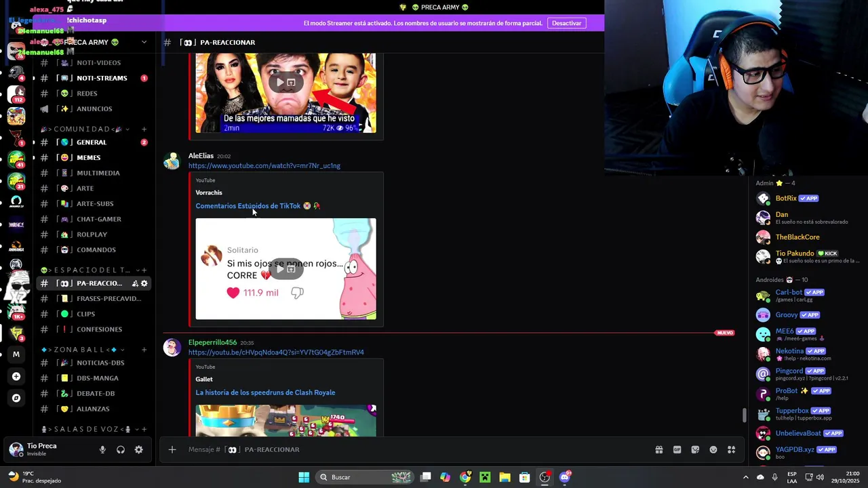The width and height of the screenshot is (868, 488).
Task: Open BotRix member profile
Action: (807, 199)
